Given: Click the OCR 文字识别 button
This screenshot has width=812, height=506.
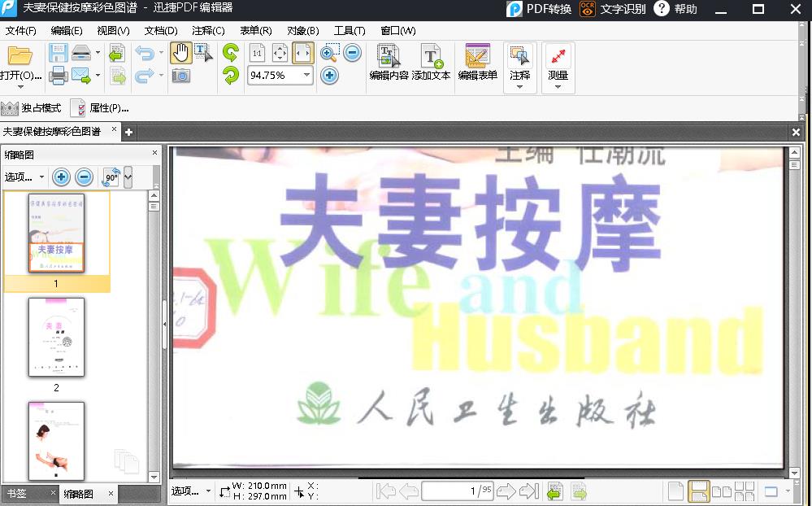Looking at the screenshot, I should pyautogui.click(x=613, y=9).
